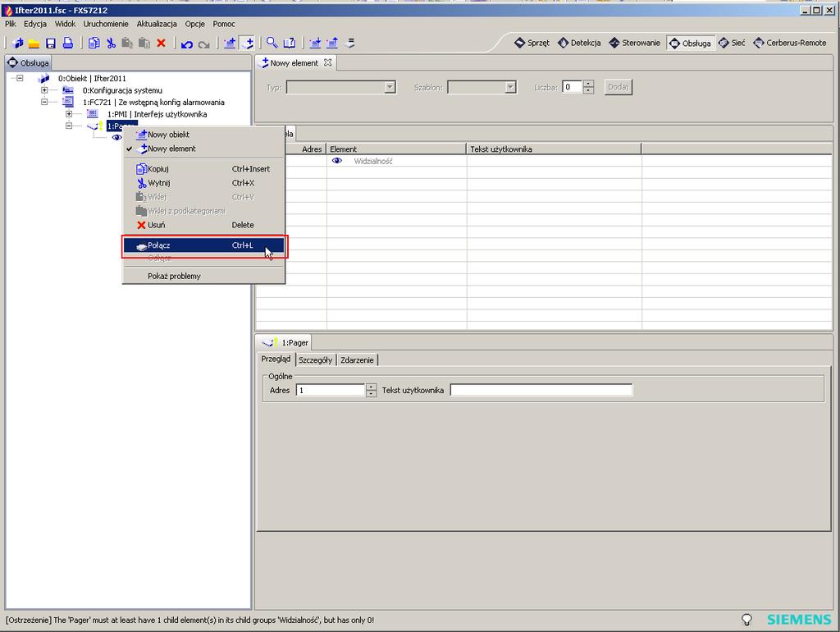Increase Liczba value with up arrow
The height and width of the screenshot is (632, 840).
pyautogui.click(x=589, y=84)
